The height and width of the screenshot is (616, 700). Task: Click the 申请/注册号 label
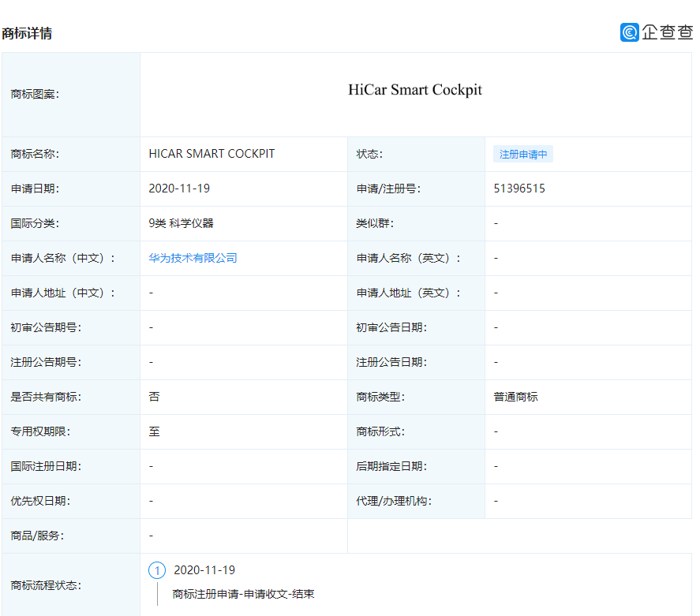(x=388, y=189)
